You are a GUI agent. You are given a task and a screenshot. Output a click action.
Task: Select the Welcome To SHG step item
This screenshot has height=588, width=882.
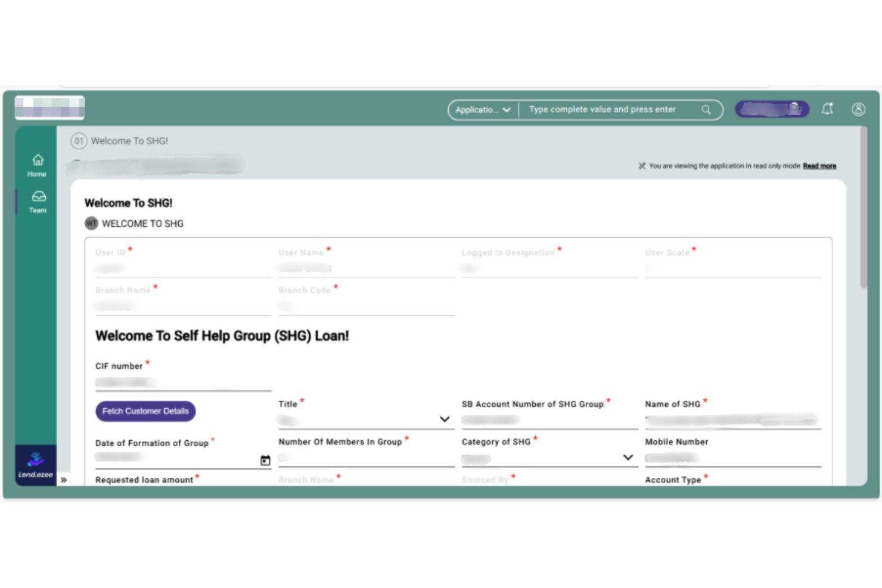(131, 141)
